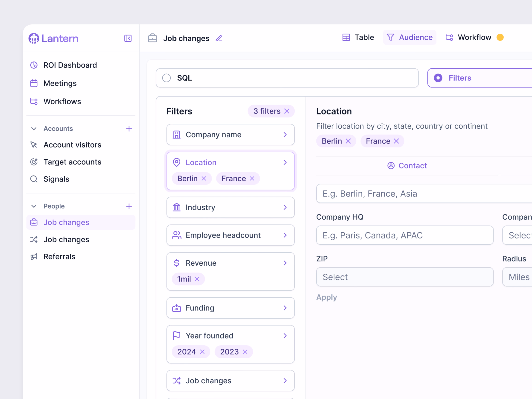Select the SQL radio button

[x=167, y=78]
